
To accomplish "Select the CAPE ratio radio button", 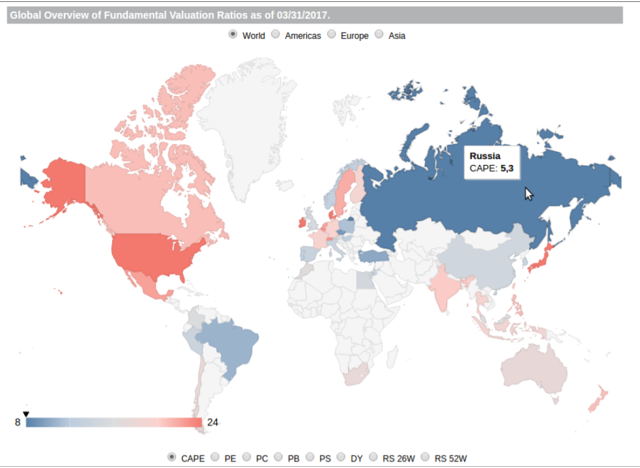I will (172, 457).
